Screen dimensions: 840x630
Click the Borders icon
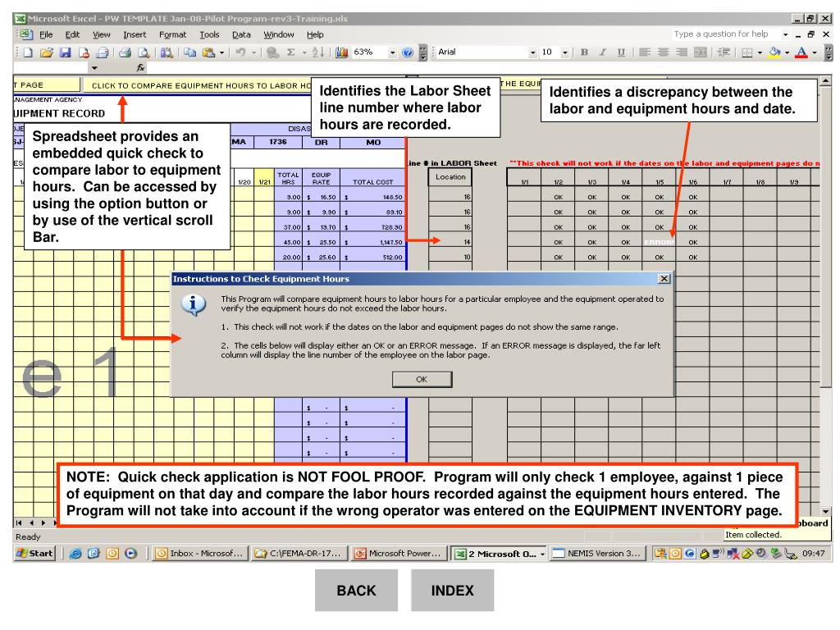(747, 52)
